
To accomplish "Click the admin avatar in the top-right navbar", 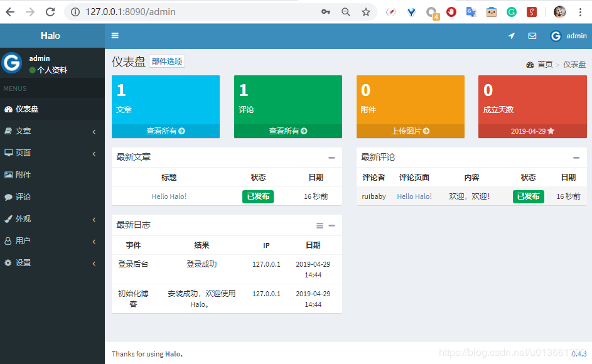I will point(555,36).
